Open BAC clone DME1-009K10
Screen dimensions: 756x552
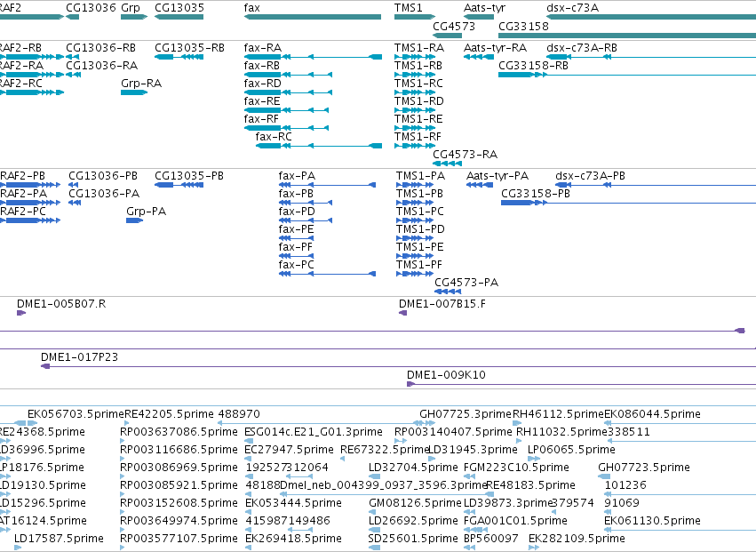446,375
